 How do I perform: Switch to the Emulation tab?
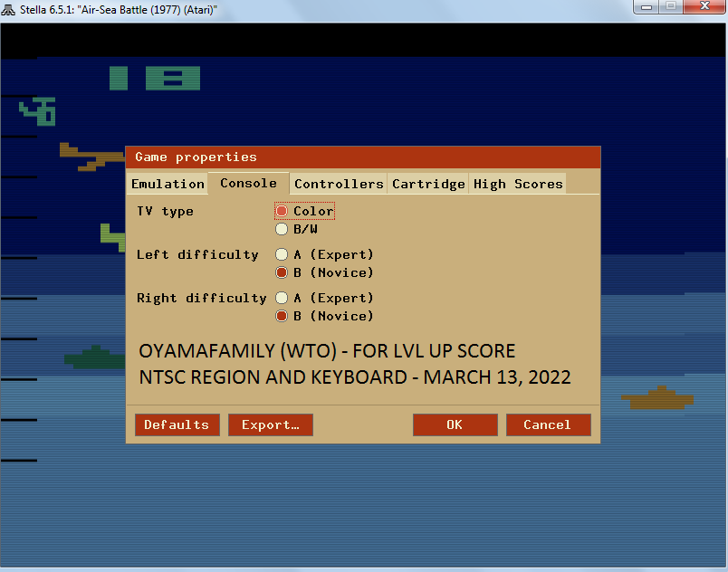(168, 184)
